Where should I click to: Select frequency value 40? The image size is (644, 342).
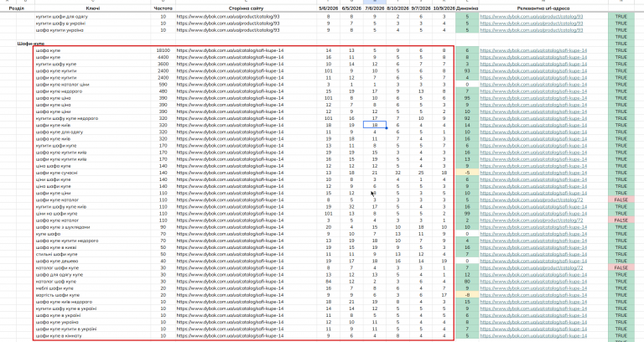click(163, 262)
